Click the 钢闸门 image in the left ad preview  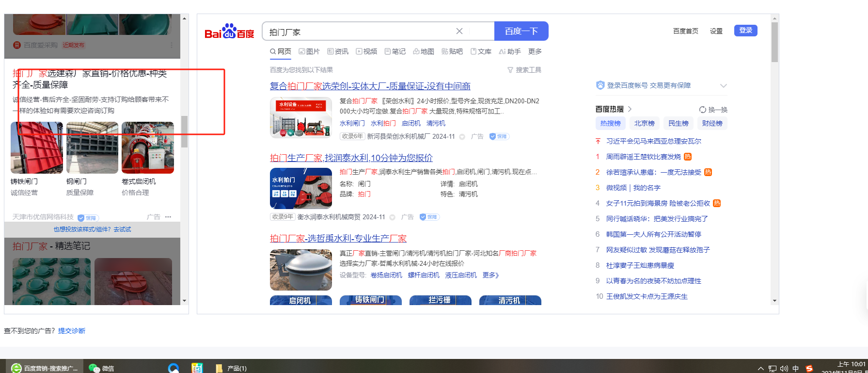92,147
